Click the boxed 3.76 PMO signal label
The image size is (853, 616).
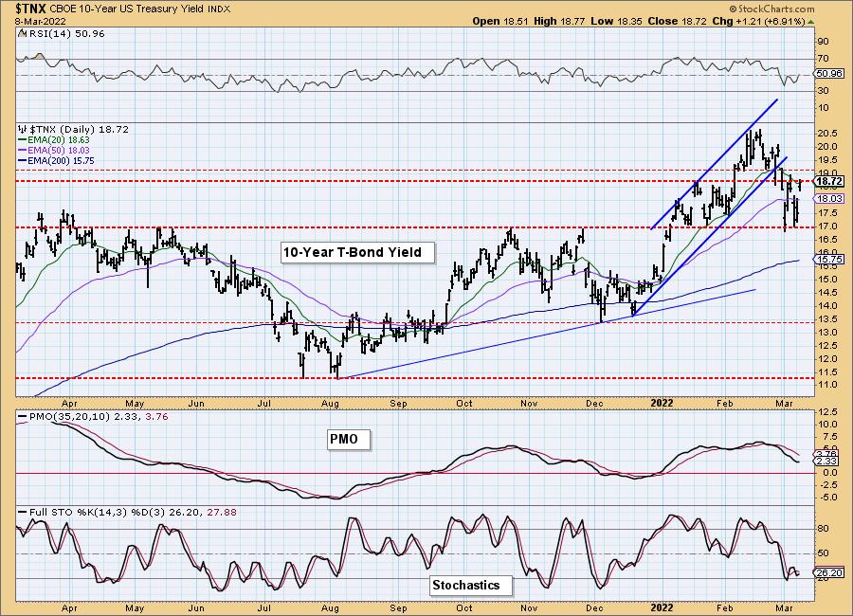coord(827,454)
